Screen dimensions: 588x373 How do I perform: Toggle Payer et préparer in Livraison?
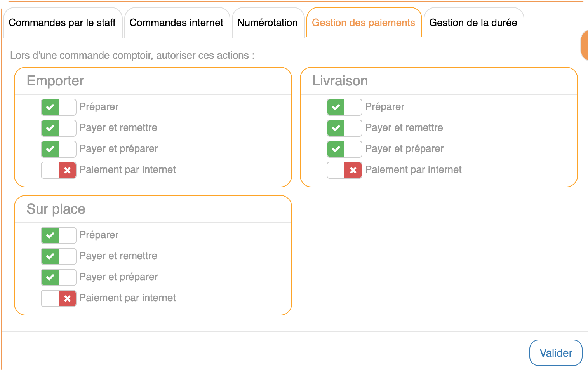344,149
